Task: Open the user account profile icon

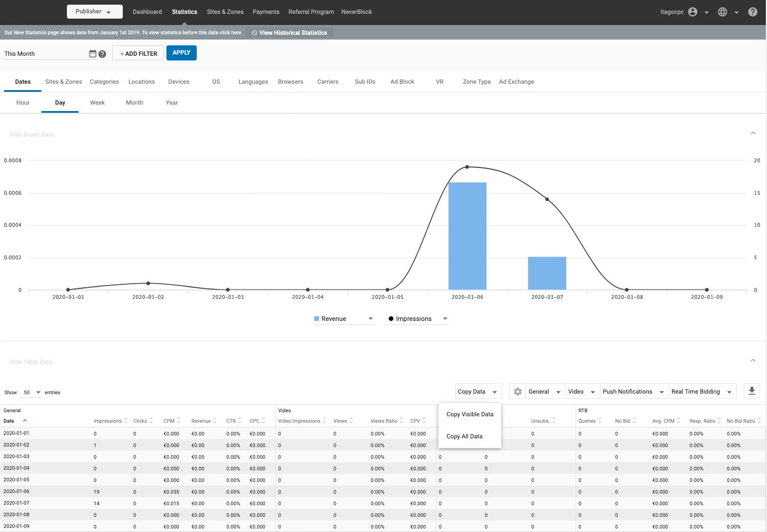Action: (x=693, y=12)
